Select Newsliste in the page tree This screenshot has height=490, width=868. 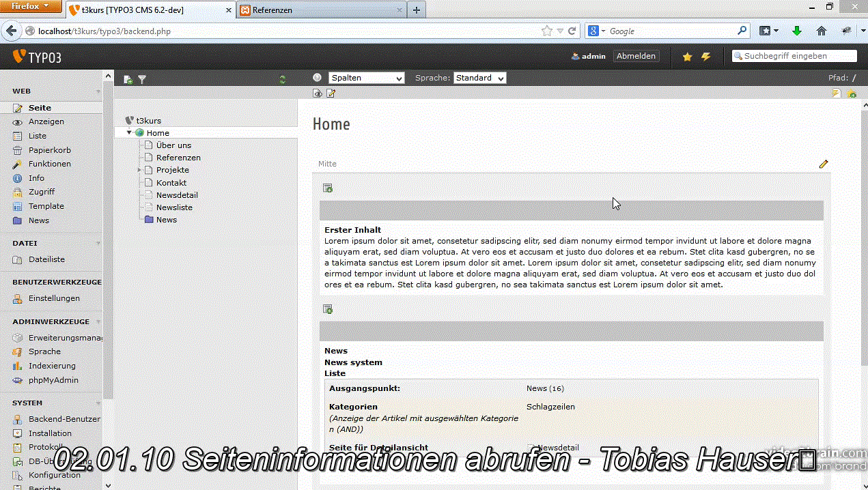tap(174, 207)
